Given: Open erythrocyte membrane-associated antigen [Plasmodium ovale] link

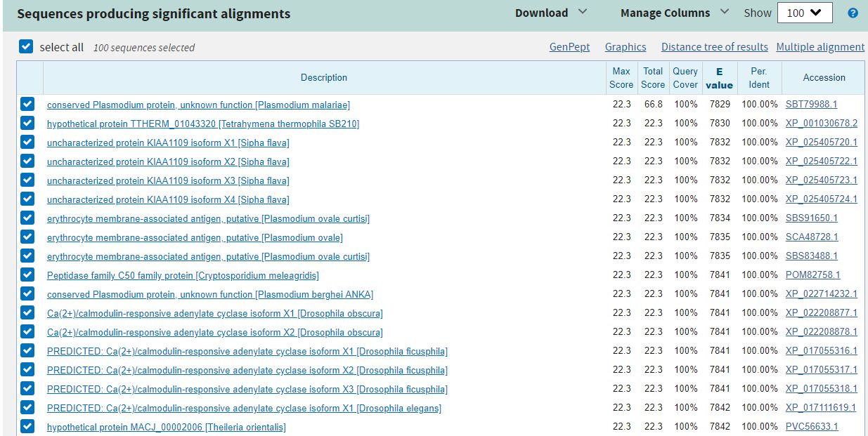Looking at the screenshot, I should pos(195,237).
